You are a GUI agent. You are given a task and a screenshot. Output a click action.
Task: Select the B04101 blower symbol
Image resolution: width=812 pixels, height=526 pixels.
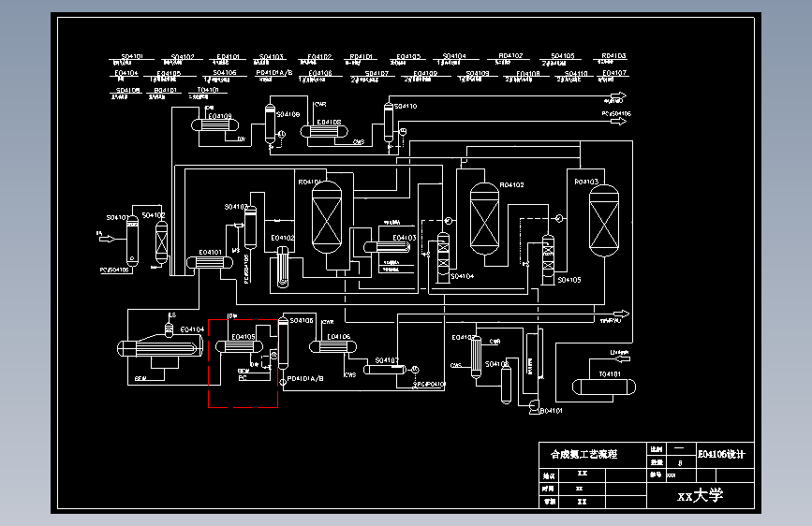[x=534, y=407]
